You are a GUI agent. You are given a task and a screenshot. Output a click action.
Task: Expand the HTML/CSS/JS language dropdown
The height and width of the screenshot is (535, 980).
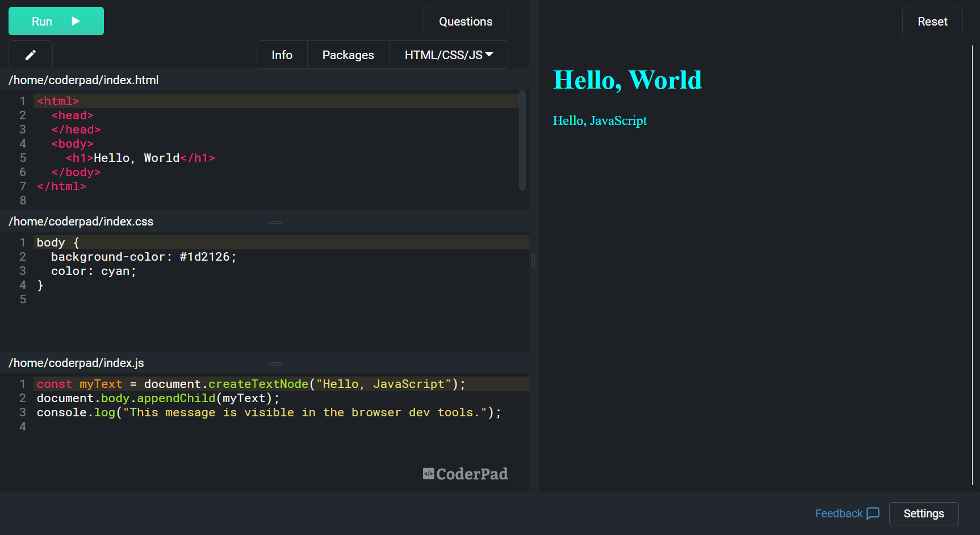pyautogui.click(x=449, y=55)
